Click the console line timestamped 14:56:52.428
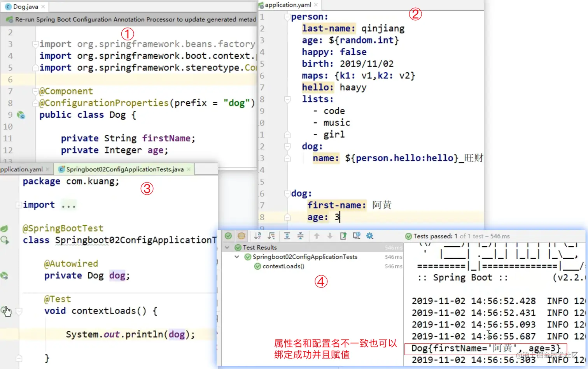This screenshot has width=588, height=369. tap(499, 301)
